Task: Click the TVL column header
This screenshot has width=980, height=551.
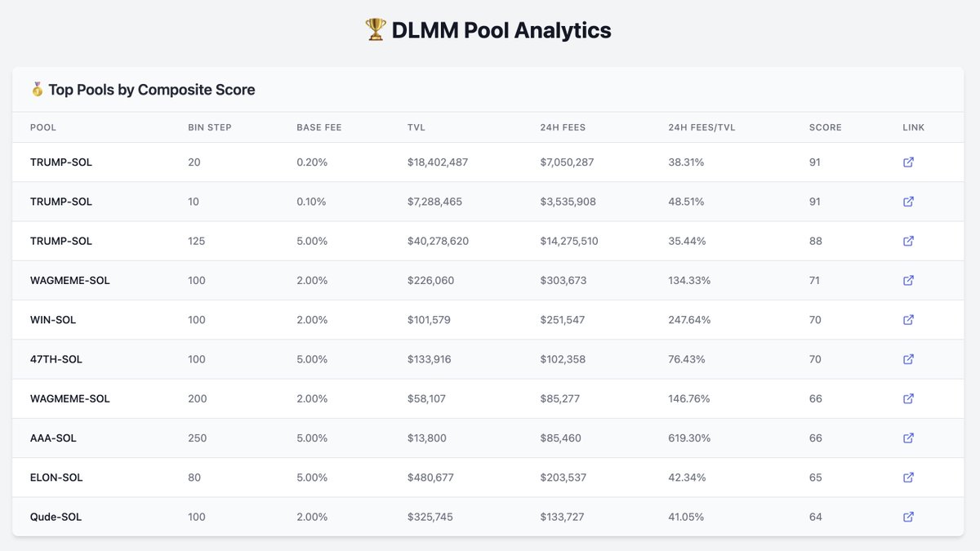Action: point(416,127)
